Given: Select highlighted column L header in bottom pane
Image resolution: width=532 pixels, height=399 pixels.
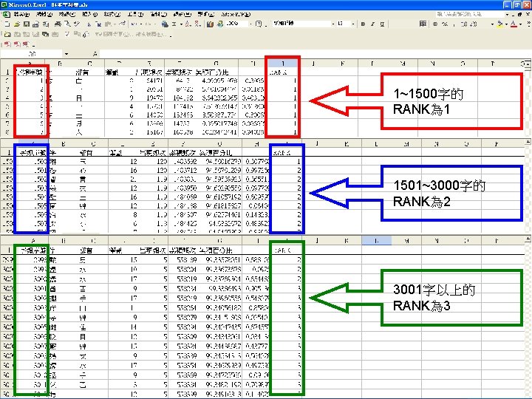Looking at the screenshot, I should tap(376, 241).
